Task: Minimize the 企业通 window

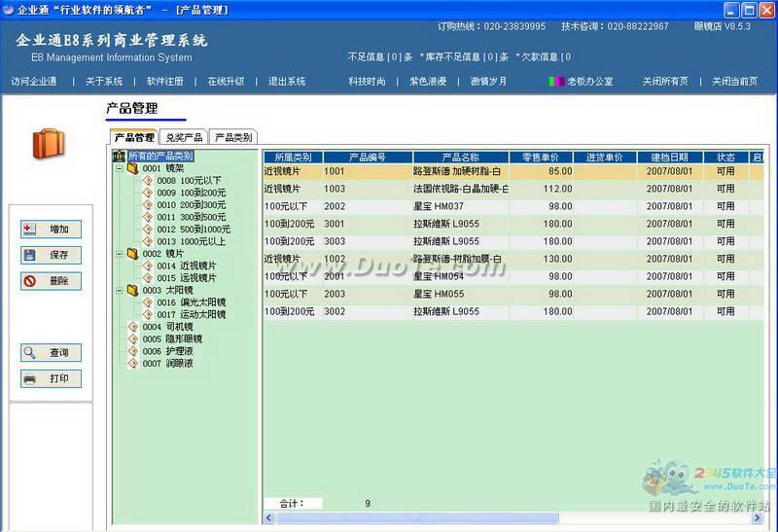Action: (x=731, y=10)
